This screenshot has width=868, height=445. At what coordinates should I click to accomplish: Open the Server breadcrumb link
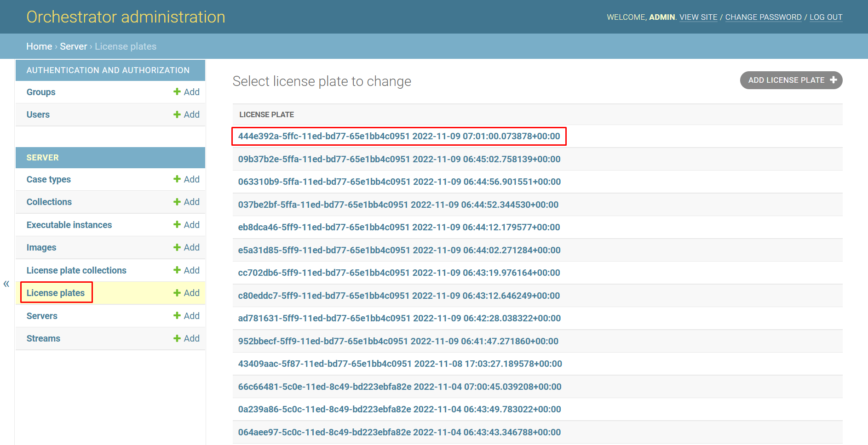73,46
